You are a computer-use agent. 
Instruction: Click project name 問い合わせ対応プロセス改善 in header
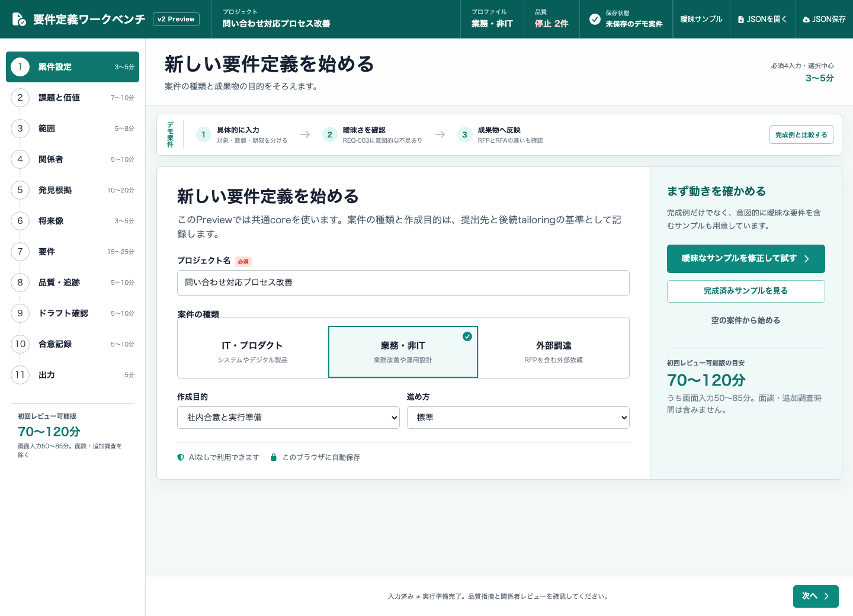277,24
